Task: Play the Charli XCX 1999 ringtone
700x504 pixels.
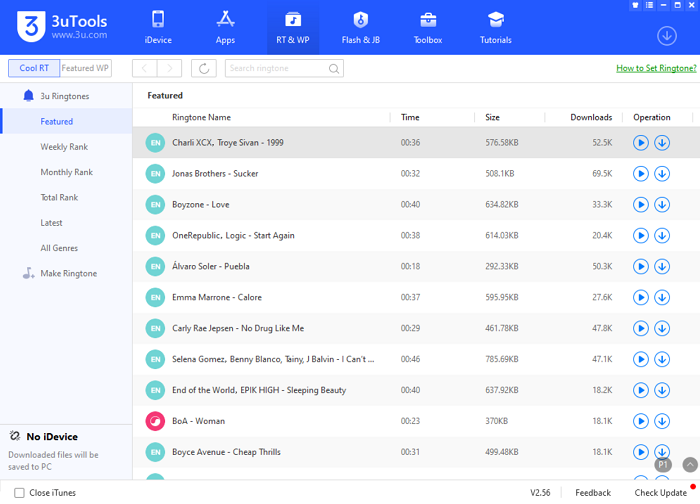Action: coord(641,143)
